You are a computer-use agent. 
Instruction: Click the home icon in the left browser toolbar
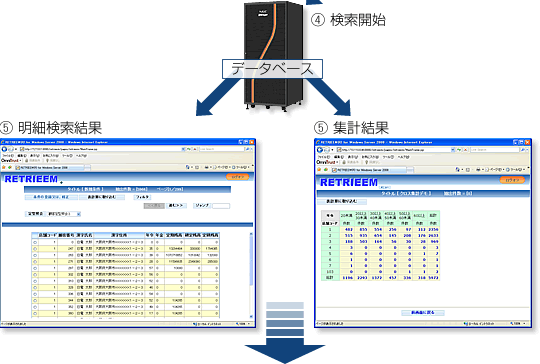(x=188, y=167)
